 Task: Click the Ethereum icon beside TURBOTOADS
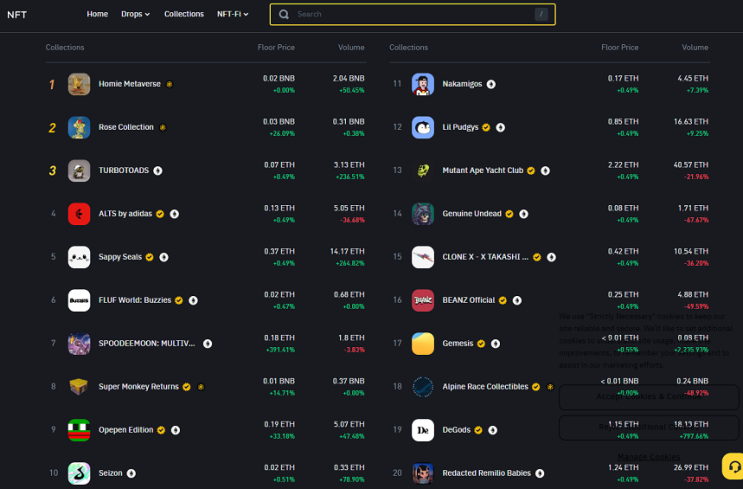click(x=158, y=171)
